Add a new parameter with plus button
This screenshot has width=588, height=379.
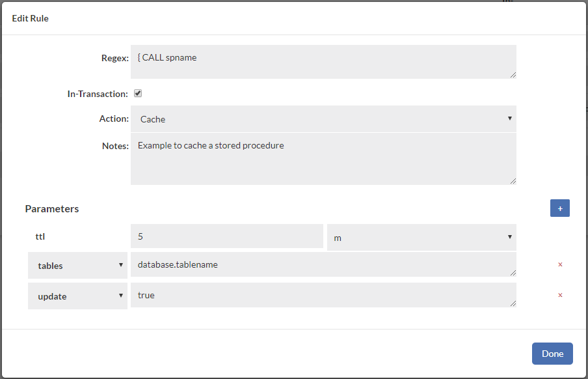click(x=559, y=208)
